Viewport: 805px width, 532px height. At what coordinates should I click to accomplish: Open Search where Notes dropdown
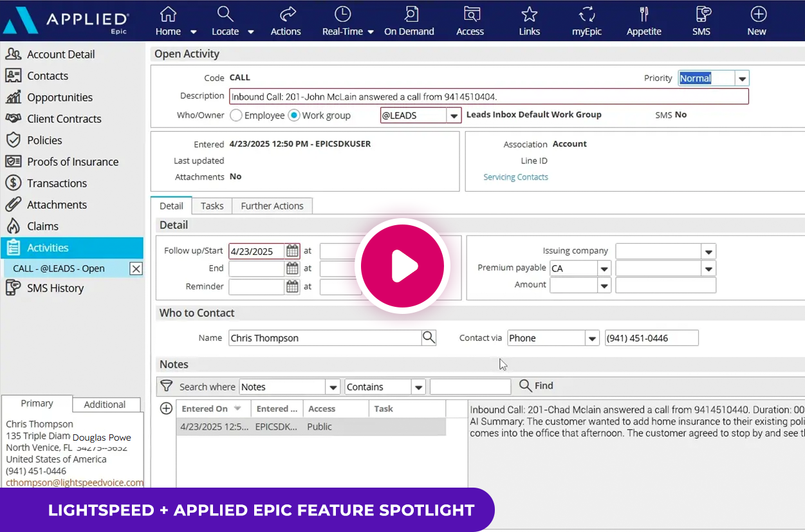pos(333,387)
